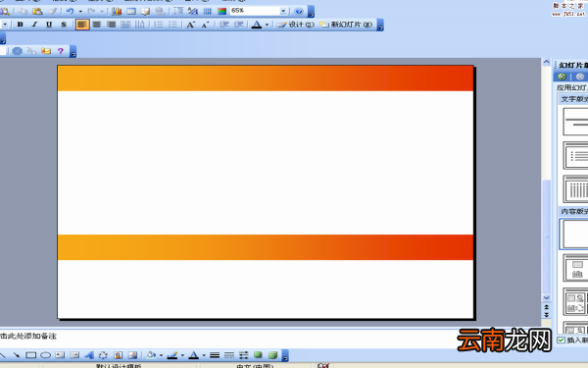Insert Picture from file icon
The width and height of the screenshot is (588, 368).
point(132,355)
